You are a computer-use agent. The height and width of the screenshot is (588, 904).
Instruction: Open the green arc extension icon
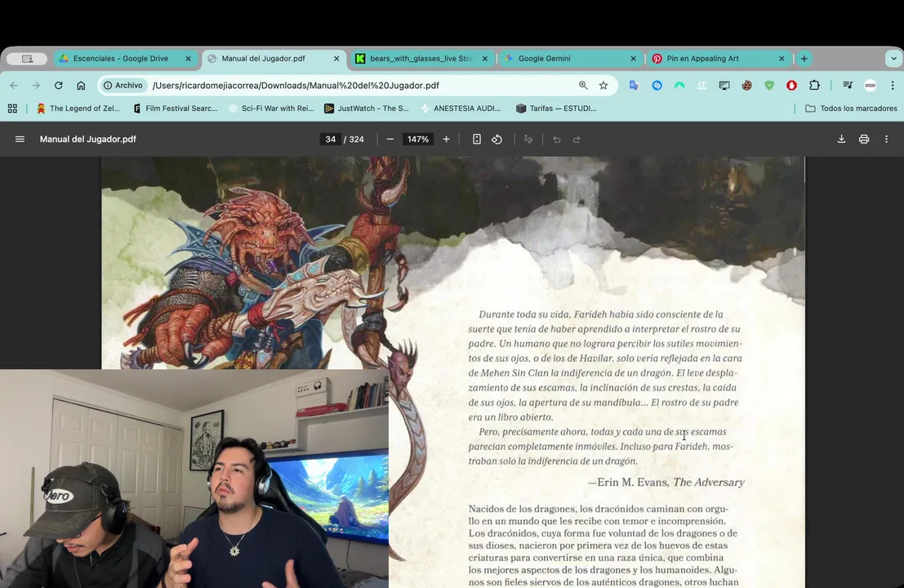tap(679, 85)
